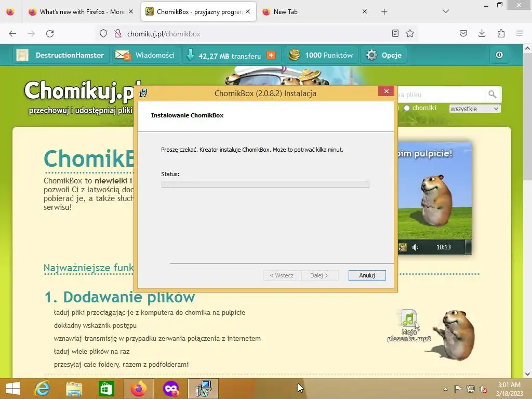
Task: Open the extensions puzzle icon
Action: coord(501,34)
